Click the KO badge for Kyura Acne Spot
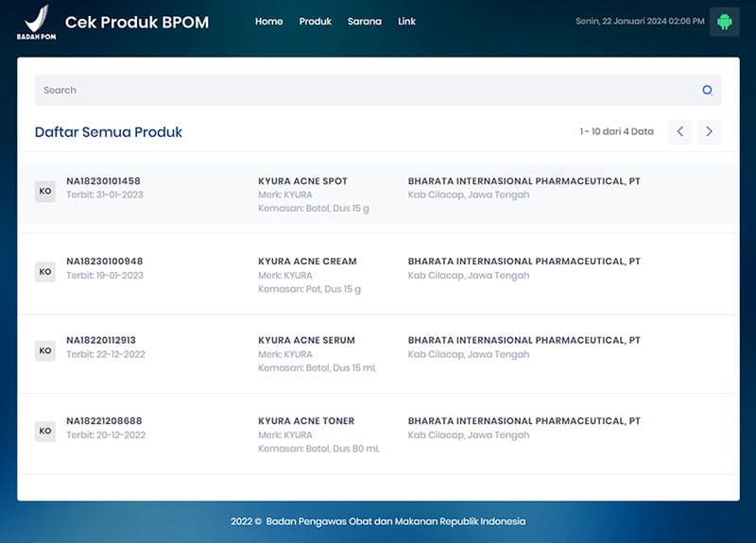756x543 pixels. 45,192
